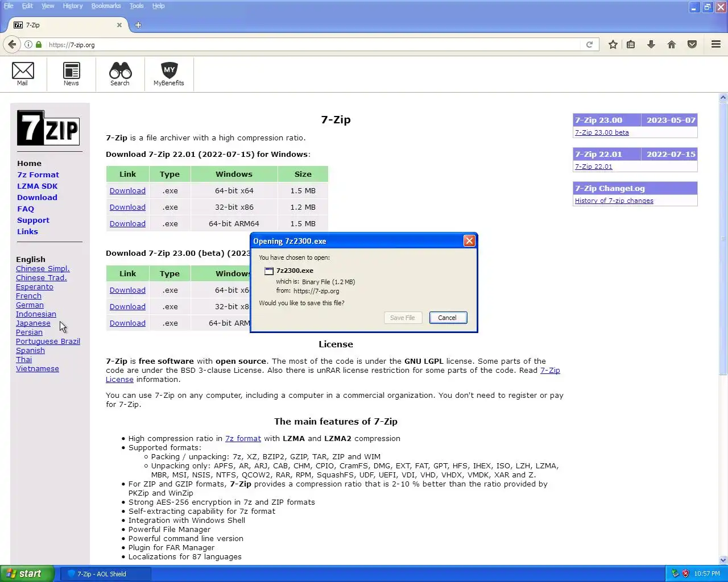
Task: Reload the page with the refresh icon
Action: point(589,44)
